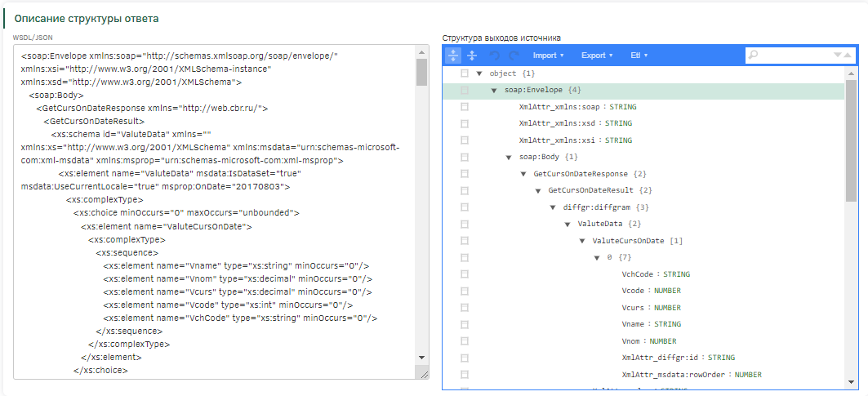The image size is (868, 396).
Task: Open the Export menu
Action: [597, 56]
